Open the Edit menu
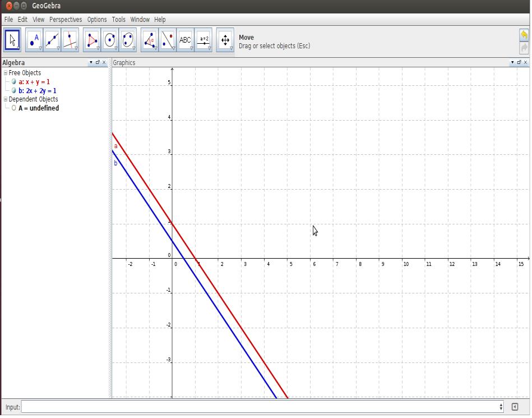This screenshot has height=418, width=532. [x=22, y=20]
